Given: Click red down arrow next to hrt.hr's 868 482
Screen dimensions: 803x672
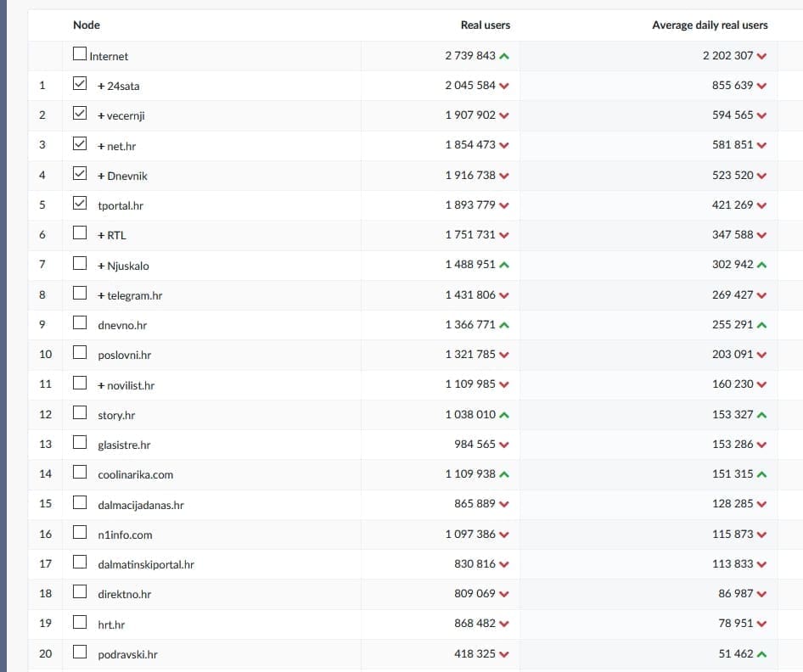Looking at the screenshot, I should (505, 624).
